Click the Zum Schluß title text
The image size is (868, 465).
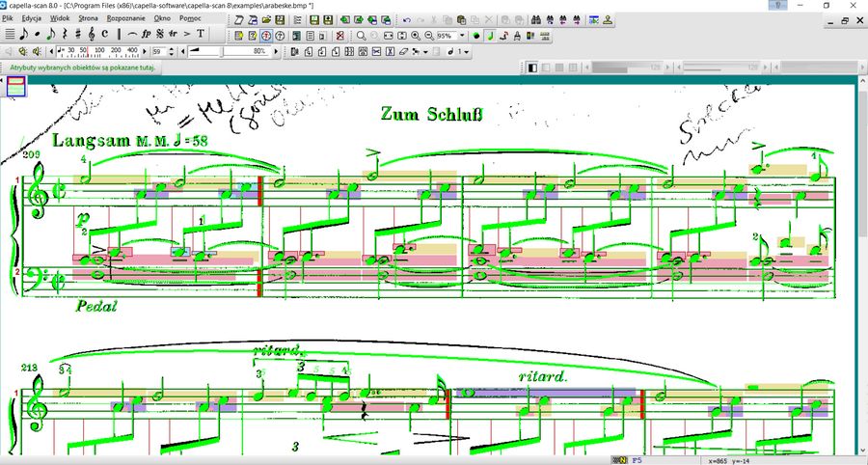[x=431, y=114]
